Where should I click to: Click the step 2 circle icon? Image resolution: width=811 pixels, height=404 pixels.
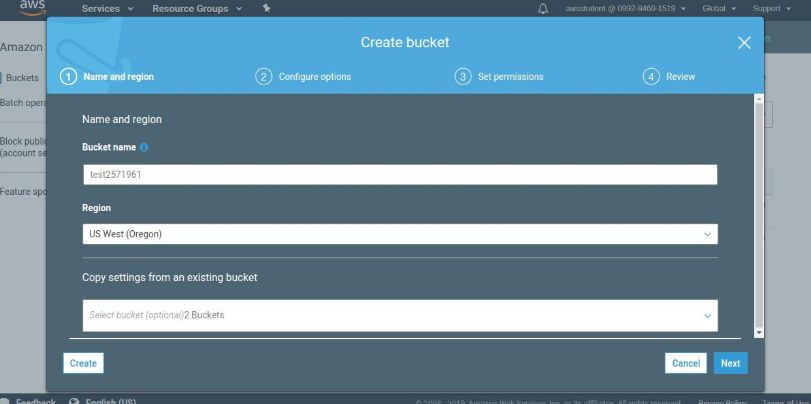pos(263,77)
